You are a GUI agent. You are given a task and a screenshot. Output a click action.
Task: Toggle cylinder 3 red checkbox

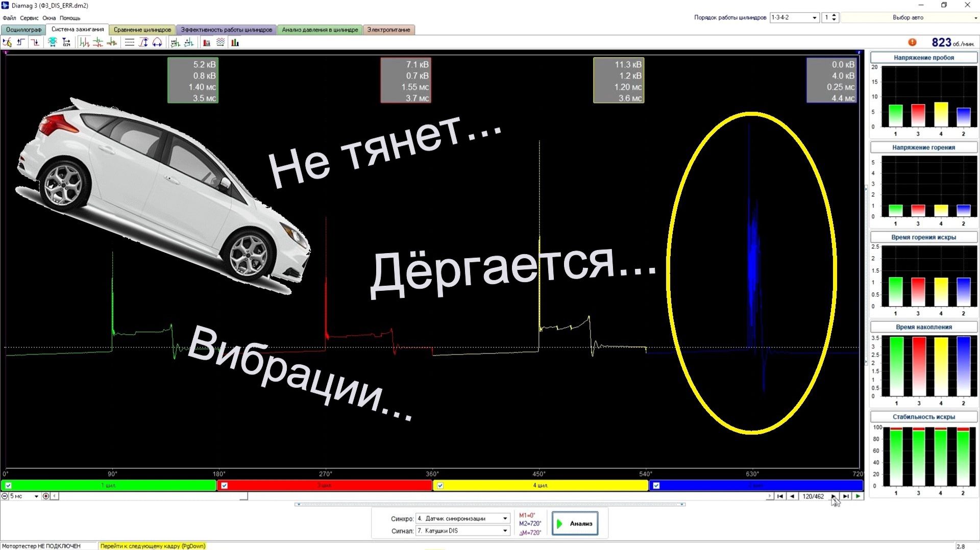click(x=224, y=486)
